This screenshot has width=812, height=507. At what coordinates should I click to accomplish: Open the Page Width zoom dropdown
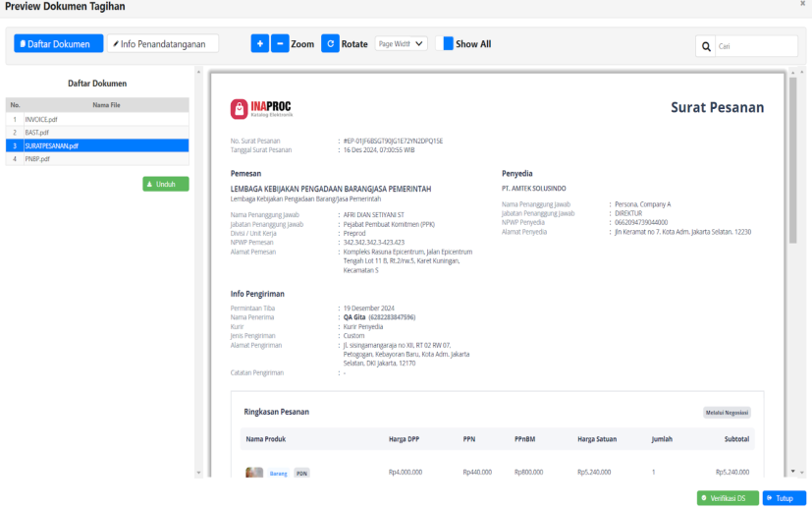pos(402,44)
